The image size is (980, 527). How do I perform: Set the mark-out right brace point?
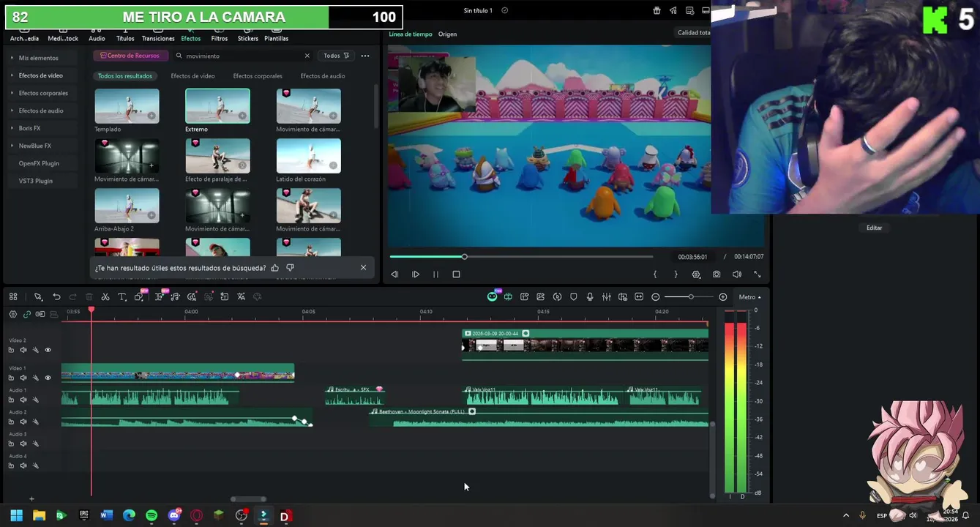coord(676,274)
